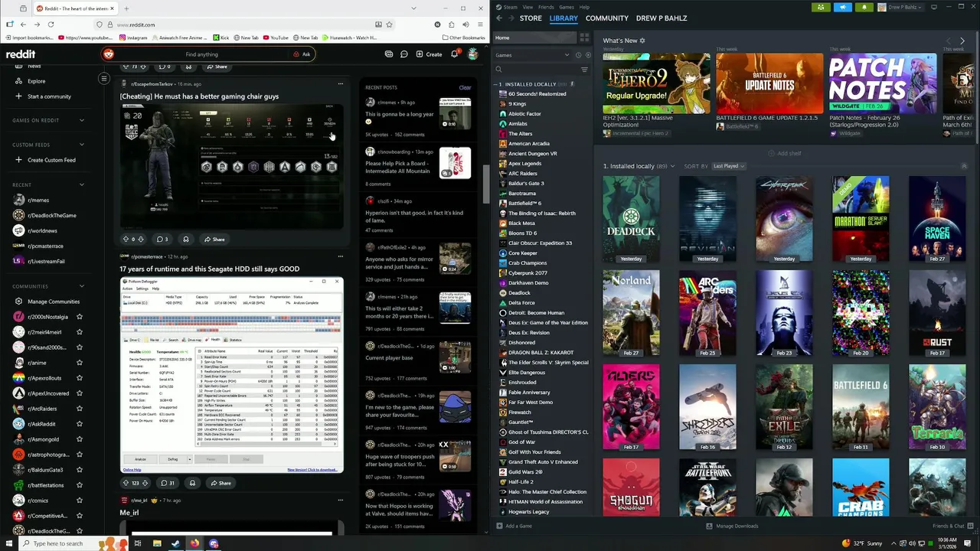This screenshot has width=980, height=551.
Task: Click the Reddit logo
Action: point(21,54)
